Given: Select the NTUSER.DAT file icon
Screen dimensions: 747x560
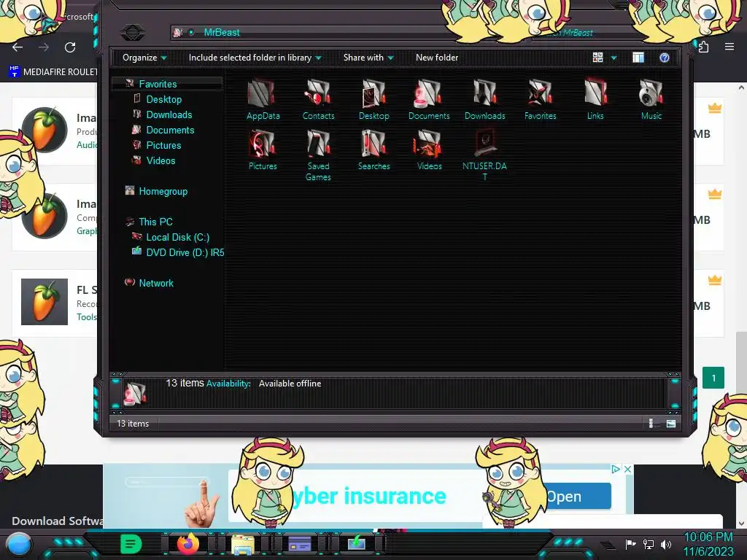Looking at the screenshot, I should pos(484,155).
